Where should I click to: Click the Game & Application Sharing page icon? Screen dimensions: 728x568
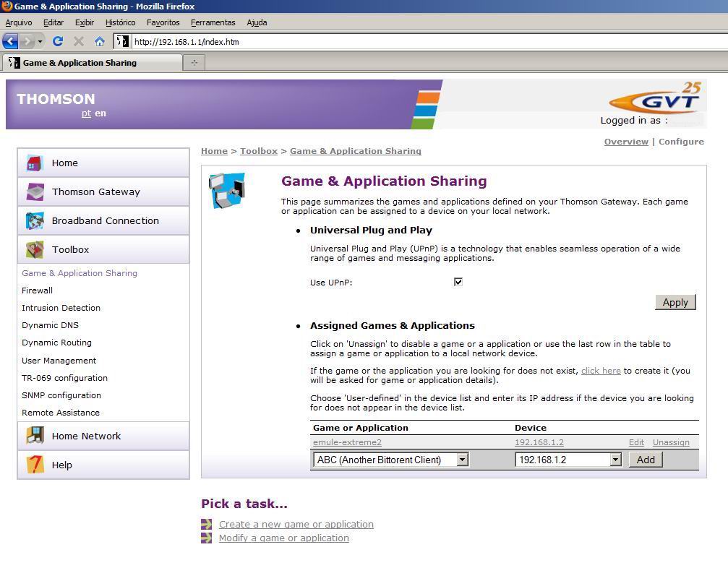(227, 189)
